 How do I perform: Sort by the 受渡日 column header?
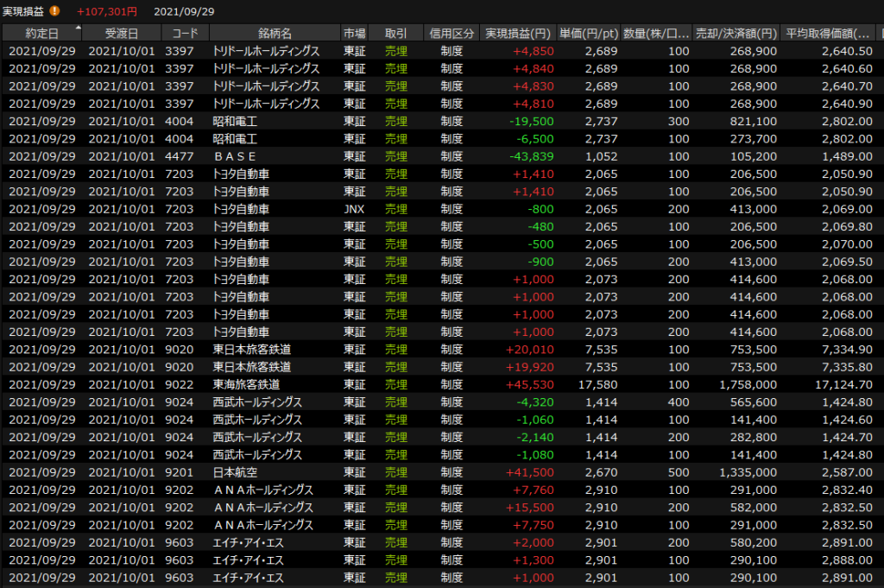pos(122,34)
